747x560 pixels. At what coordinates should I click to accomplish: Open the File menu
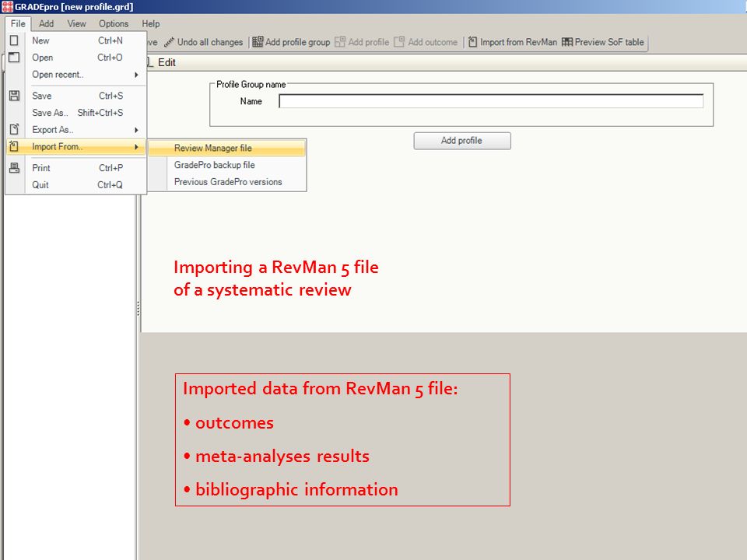pyautogui.click(x=18, y=23)
